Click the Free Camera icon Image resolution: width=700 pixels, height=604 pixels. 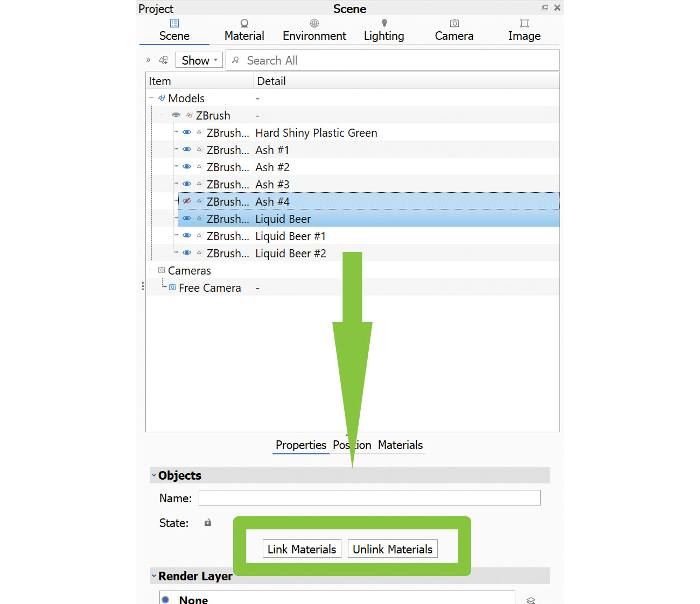172,287
